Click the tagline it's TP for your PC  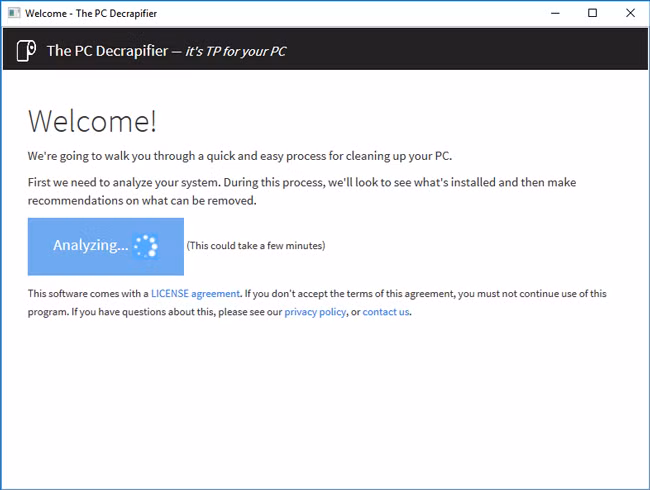click(235, 51)
